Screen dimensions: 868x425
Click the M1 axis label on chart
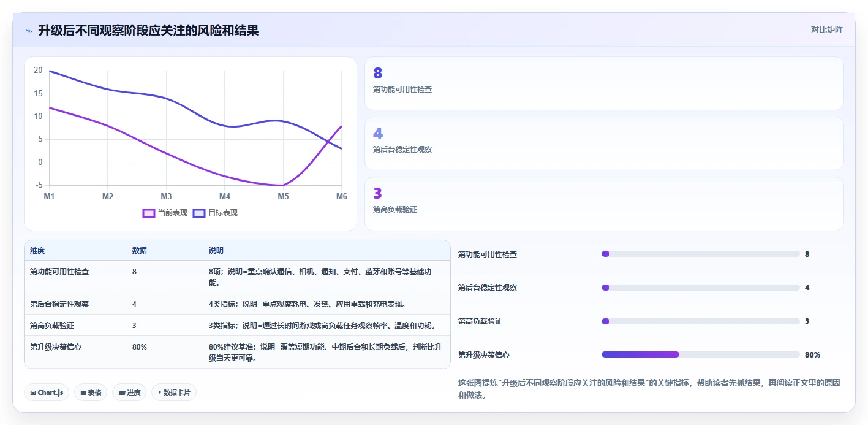pos(49,196)
